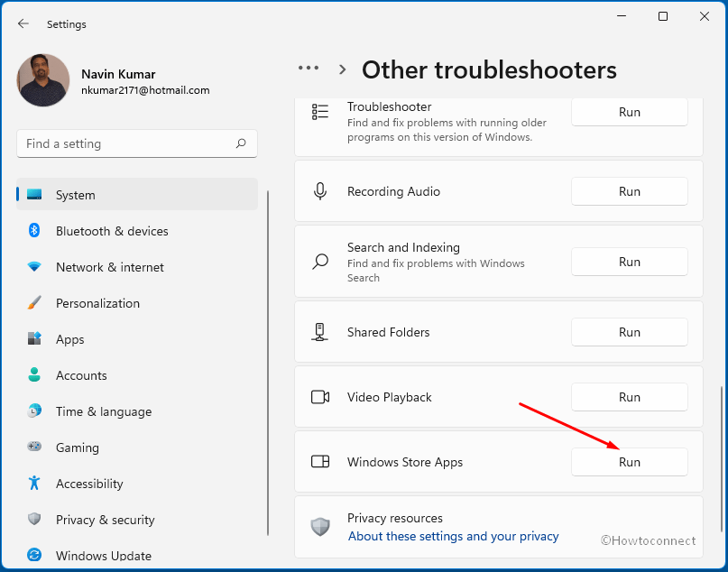Expand the breadcrumb ellipsis menu
This screenshot has width=728, height=572.
point(309,69)
